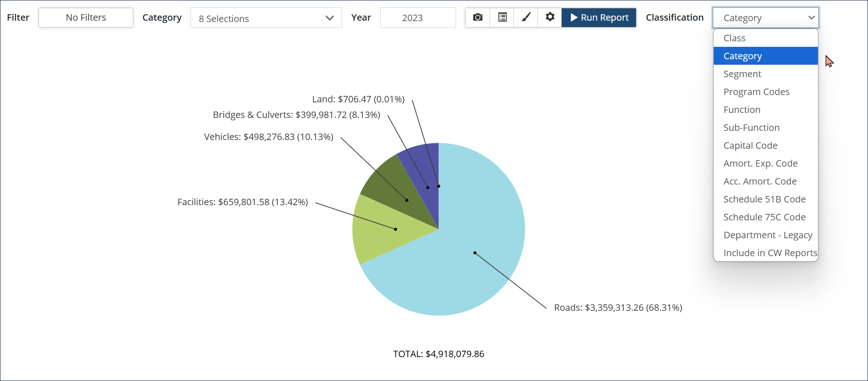Click the paintbrush style icon

(x=526, y=17)
